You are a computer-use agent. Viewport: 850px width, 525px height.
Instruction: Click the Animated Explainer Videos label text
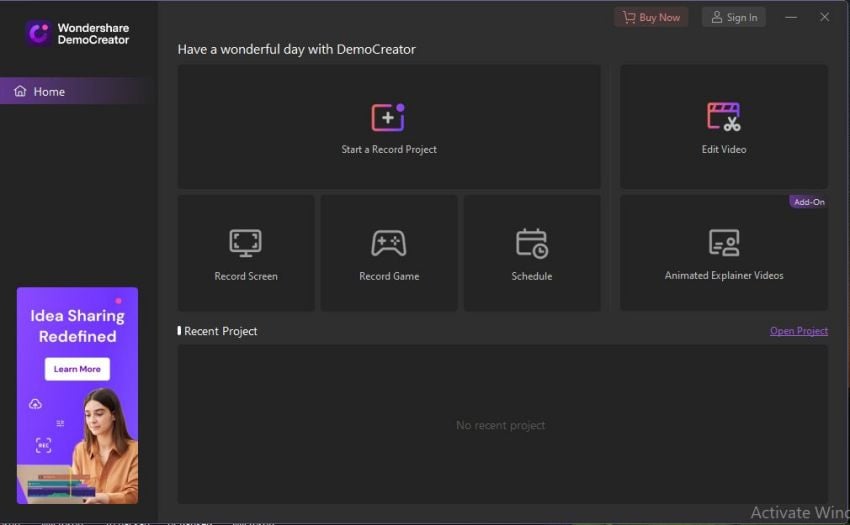coord(724,276)
